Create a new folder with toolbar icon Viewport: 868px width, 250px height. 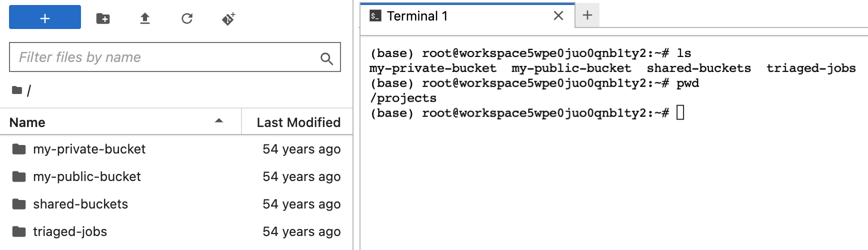tap(103, 18)
